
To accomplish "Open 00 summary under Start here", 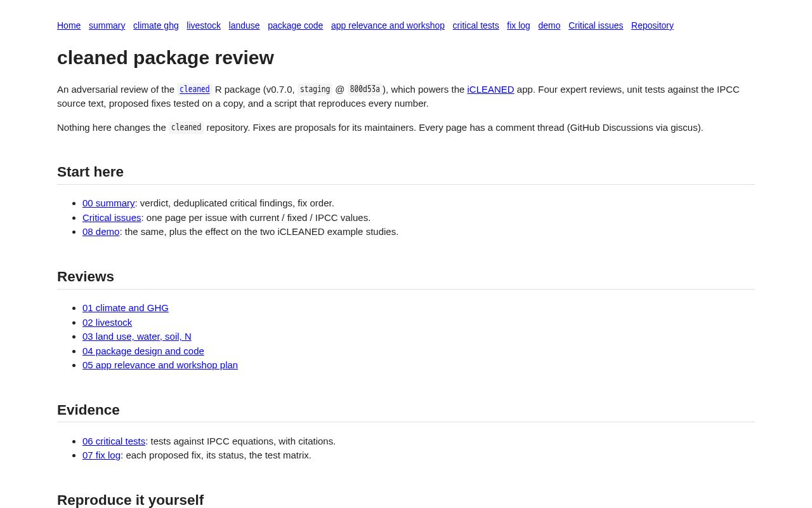I will coord(108,203).
